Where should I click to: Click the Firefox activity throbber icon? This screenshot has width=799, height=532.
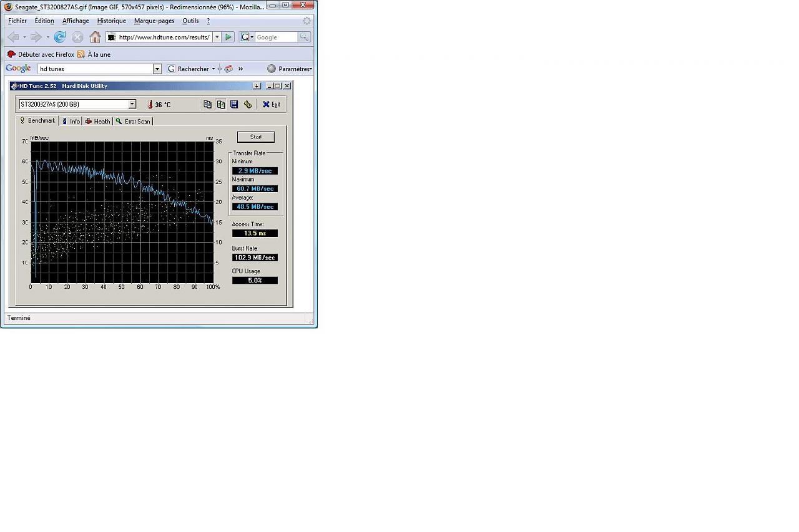(306, 21)
